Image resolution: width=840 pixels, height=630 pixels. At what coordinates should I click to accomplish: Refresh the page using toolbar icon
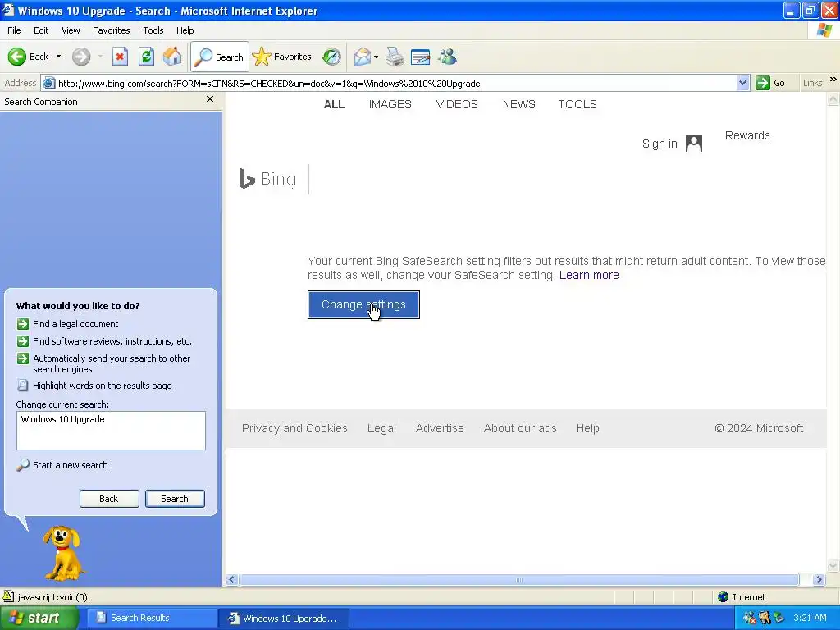click(x=146, y=57)
